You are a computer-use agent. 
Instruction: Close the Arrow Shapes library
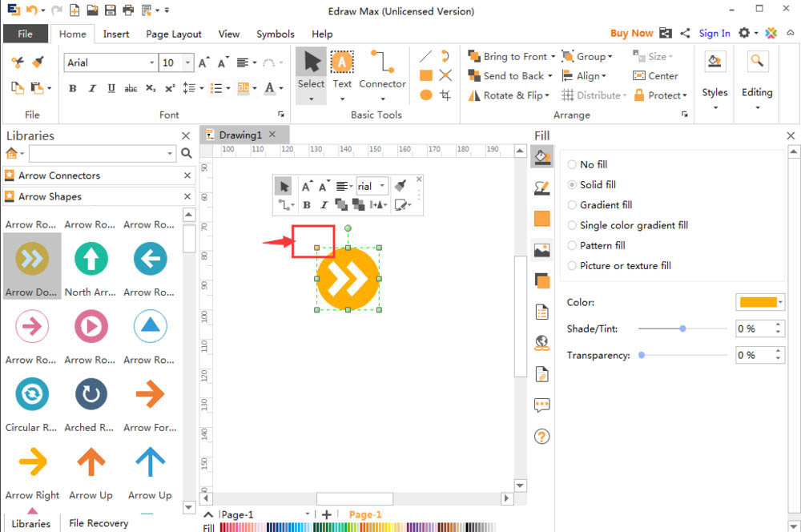point(187,197)
